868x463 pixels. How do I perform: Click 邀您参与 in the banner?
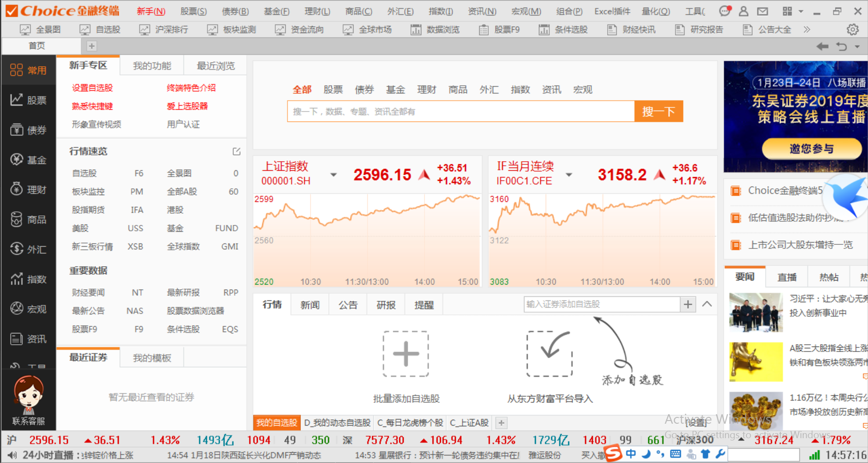coord(812,148)
